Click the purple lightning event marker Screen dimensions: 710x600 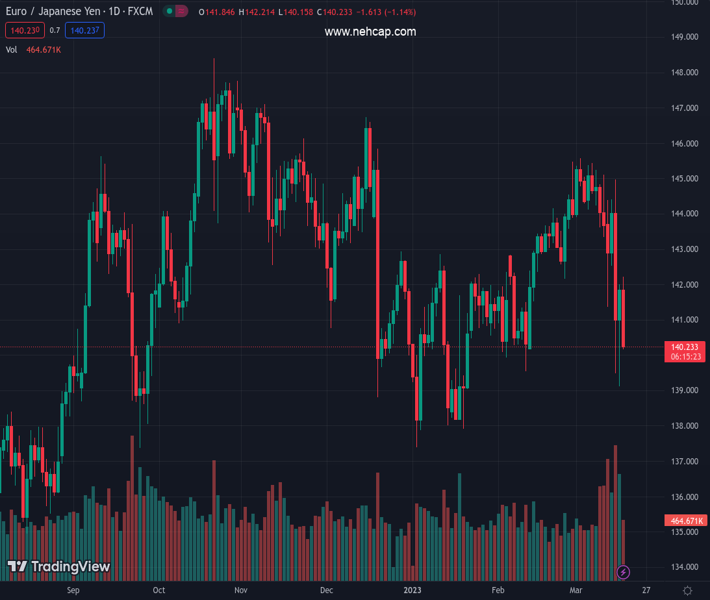[624, 573]
